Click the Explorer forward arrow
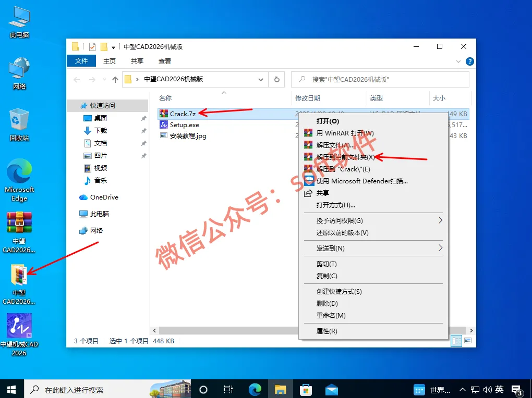 click(x=92, y=80)
